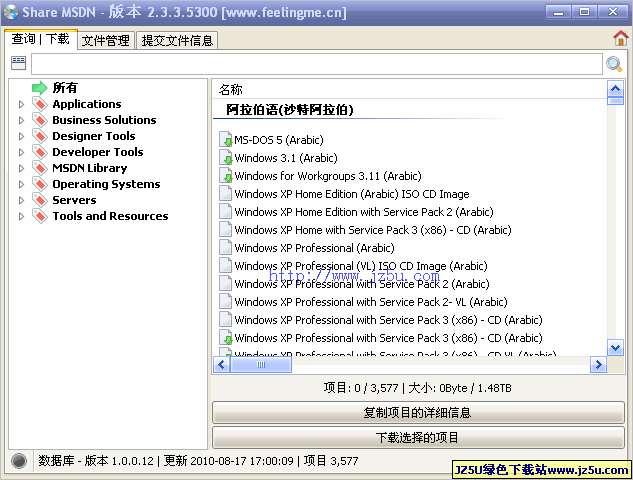Select Operating Systems label in tree
The image size is (633, 480).
[x=106, y=184]
